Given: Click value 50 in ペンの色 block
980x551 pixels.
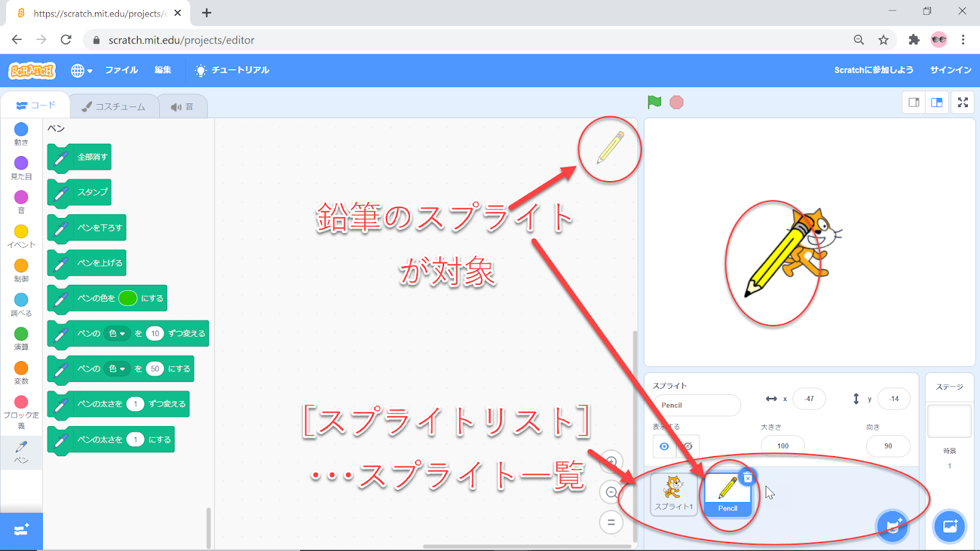Looking at the screenshot, I should pos(155,369).
